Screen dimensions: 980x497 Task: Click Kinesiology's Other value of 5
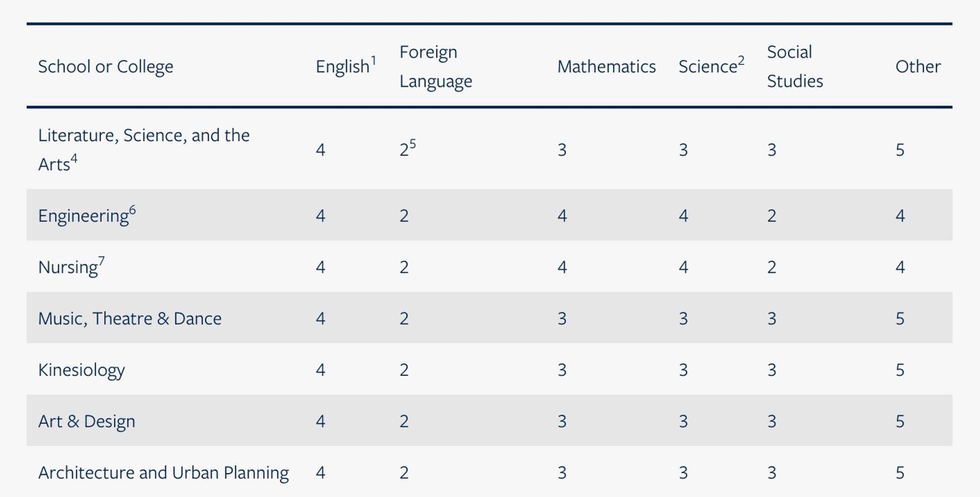[900, 370]
